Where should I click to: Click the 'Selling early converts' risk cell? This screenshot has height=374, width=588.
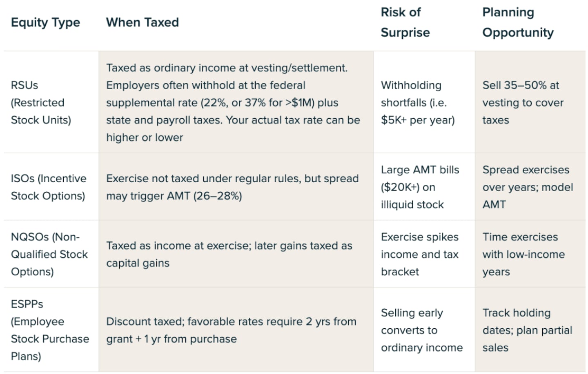click(421, 330)
